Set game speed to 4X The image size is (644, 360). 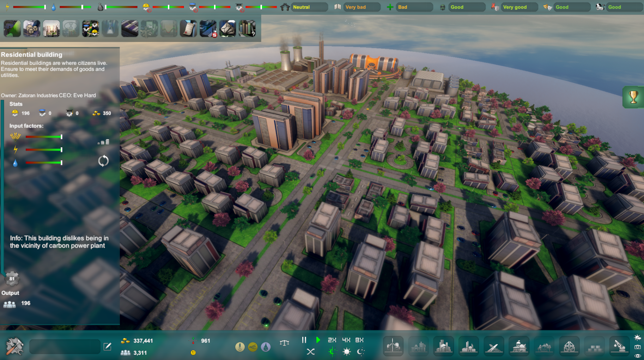(x=346, y=340)
